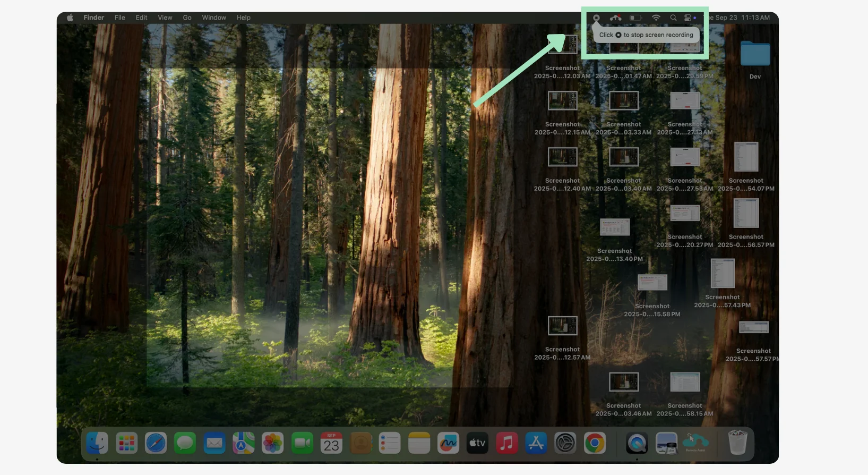Open Safari from the Dock
Image resolution: width=868 pixels, height=475 pixels.
[156, 443]
